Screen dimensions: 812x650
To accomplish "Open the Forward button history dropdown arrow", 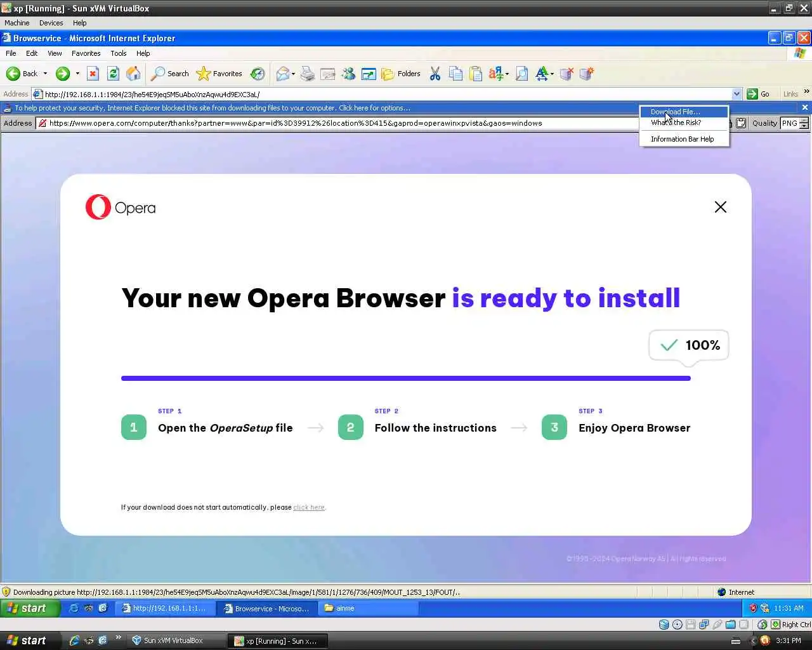I will [77, 74].
